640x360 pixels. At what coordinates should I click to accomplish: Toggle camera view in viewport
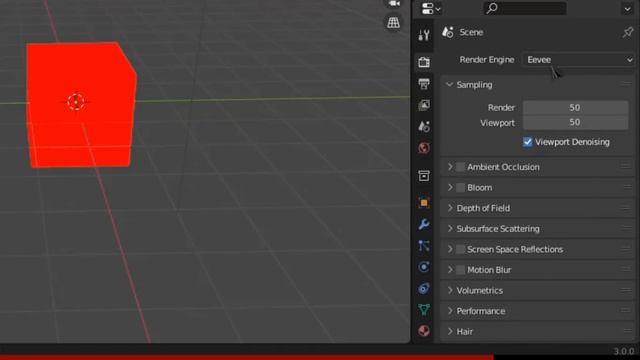pyautogui.click(x=393, y=4)
